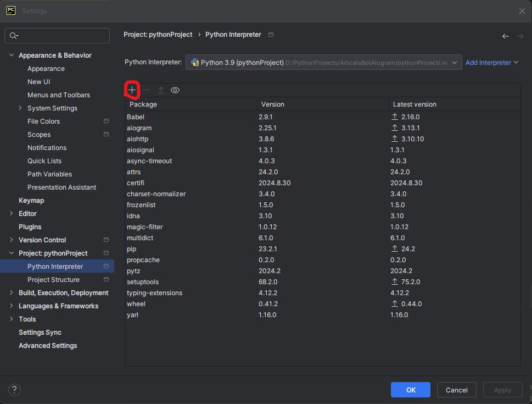Open the help question mark icon
Viewport: 532px width, 404px height.
[x=14, y=390]
